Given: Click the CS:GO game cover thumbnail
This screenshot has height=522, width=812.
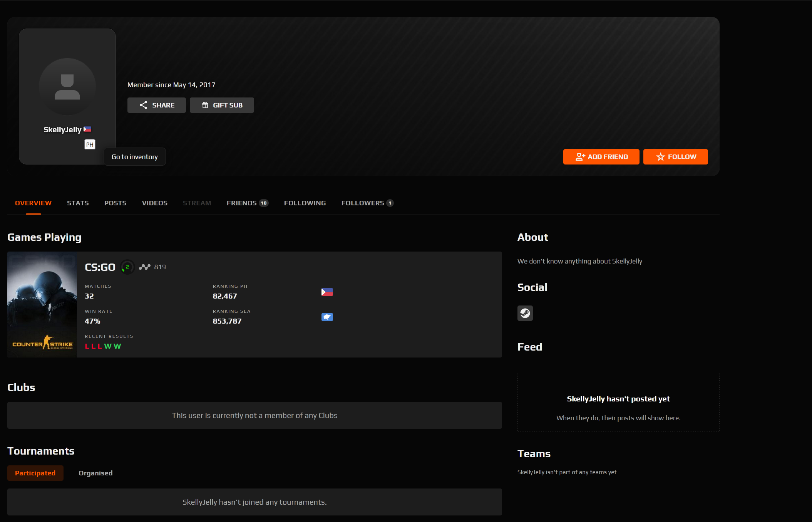Looking at the screenshot, I should pyautogui.click(x=42, y=305).
